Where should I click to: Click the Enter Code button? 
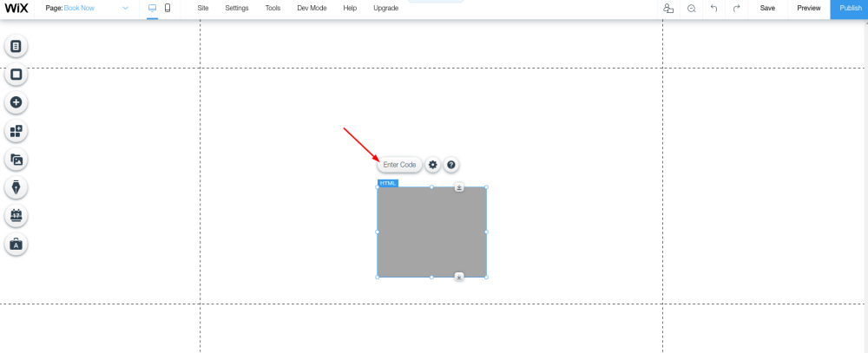pos(399,165)
